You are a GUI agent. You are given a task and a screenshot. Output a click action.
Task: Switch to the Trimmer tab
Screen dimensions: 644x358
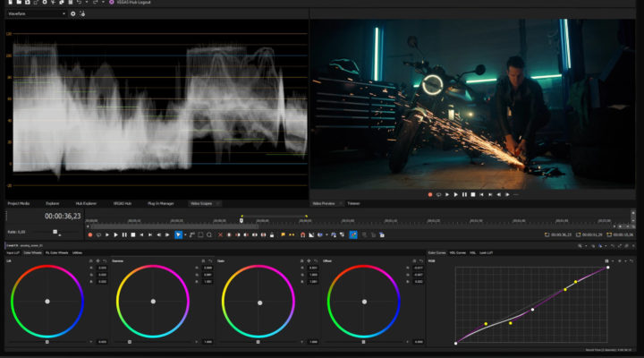coord(353,203)
